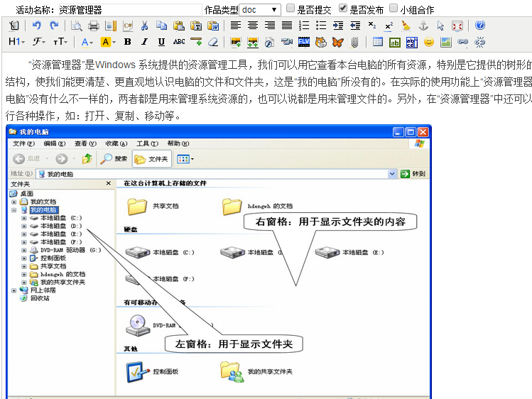The image size is (532, 399).
Task: Apply superscript formatting
Action: coord(389,26)
